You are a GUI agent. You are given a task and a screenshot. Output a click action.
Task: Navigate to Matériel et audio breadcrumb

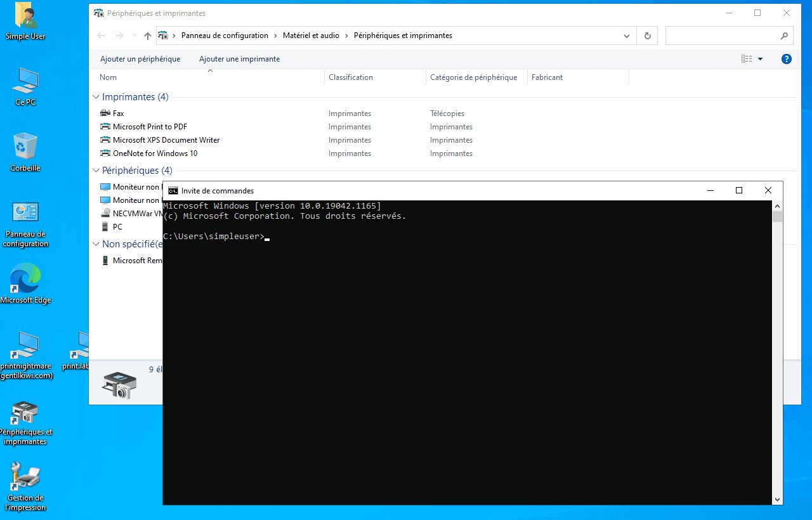point(311,36)
